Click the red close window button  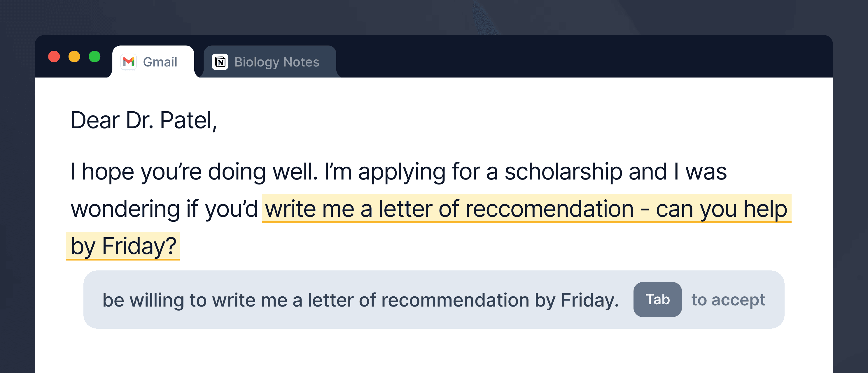[x=54, y=57]
